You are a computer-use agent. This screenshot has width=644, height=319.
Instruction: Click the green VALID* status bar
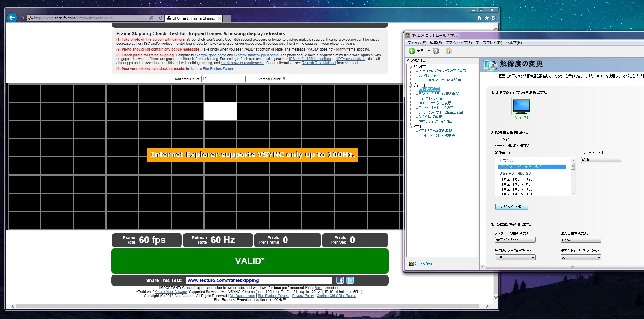point(250,261)
